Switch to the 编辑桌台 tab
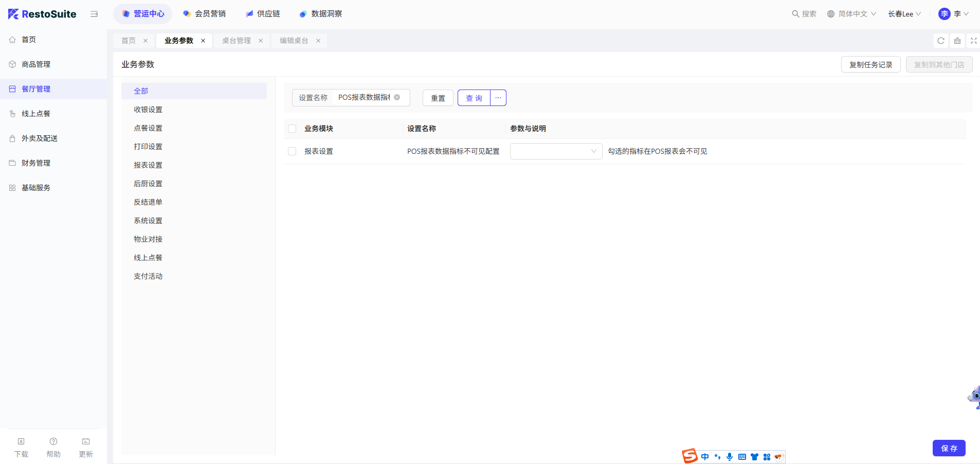The image size is (980, 464). [294, 41]
